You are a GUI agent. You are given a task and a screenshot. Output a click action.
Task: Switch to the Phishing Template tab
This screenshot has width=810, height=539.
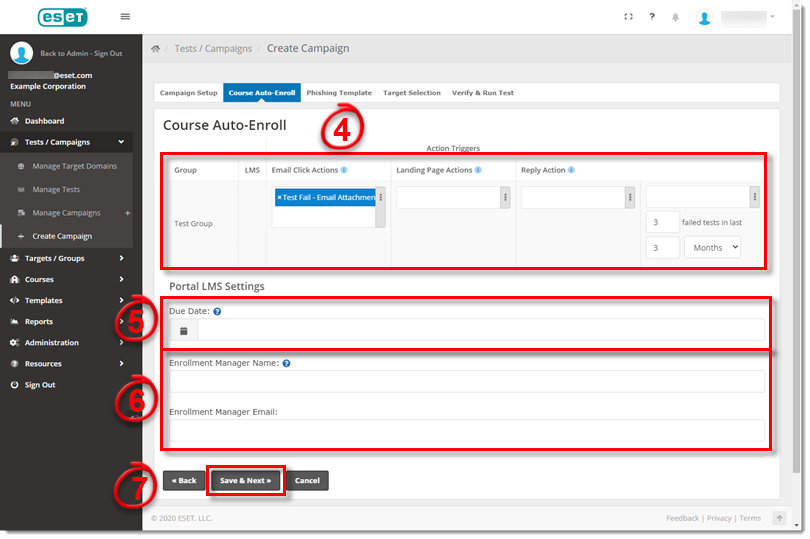click(x=339, y=93)
